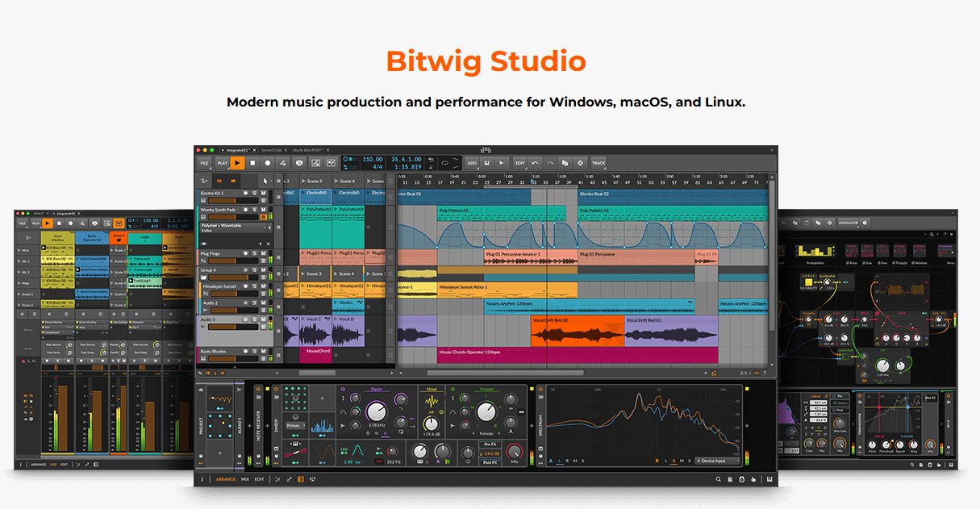Click the undo arrow icon
This screenshot has width=980, height=509.
pyautogui.click(x=535, y=162)
